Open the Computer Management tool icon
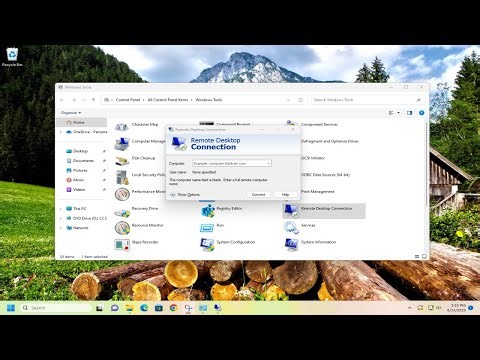 [122, 144]
